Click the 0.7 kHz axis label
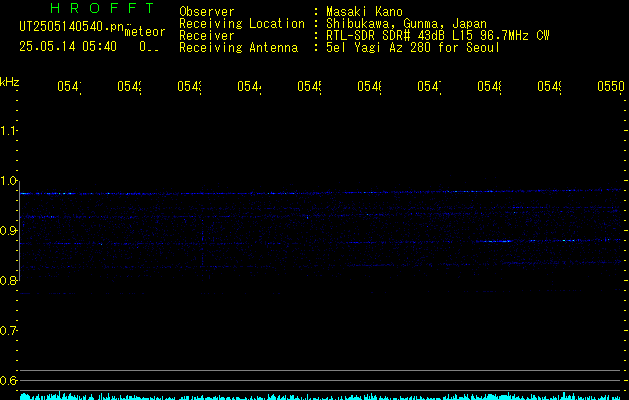This screenshot has height=400, width=629. (8, 331)
